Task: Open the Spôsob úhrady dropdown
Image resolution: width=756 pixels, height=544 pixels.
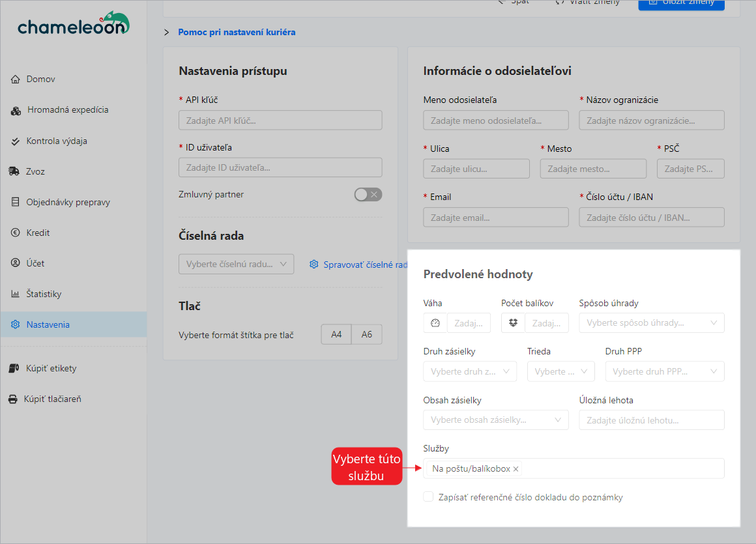Action: click(x=651, y=323)
